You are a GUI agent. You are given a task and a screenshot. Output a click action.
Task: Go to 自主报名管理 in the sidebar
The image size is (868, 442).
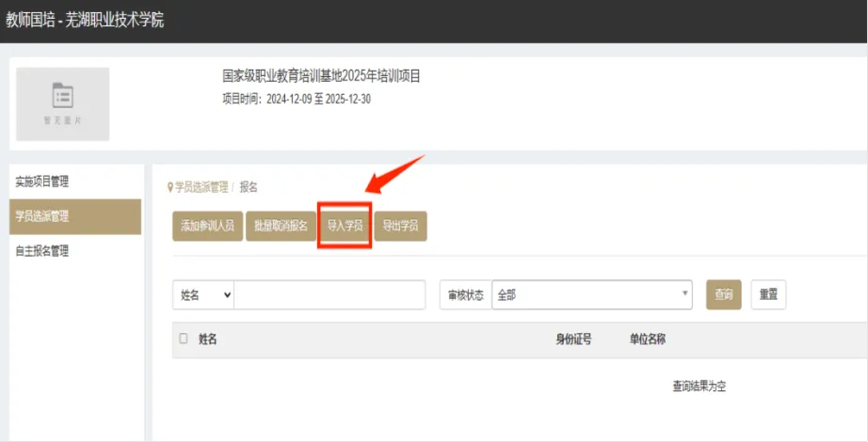coord(42,251)
